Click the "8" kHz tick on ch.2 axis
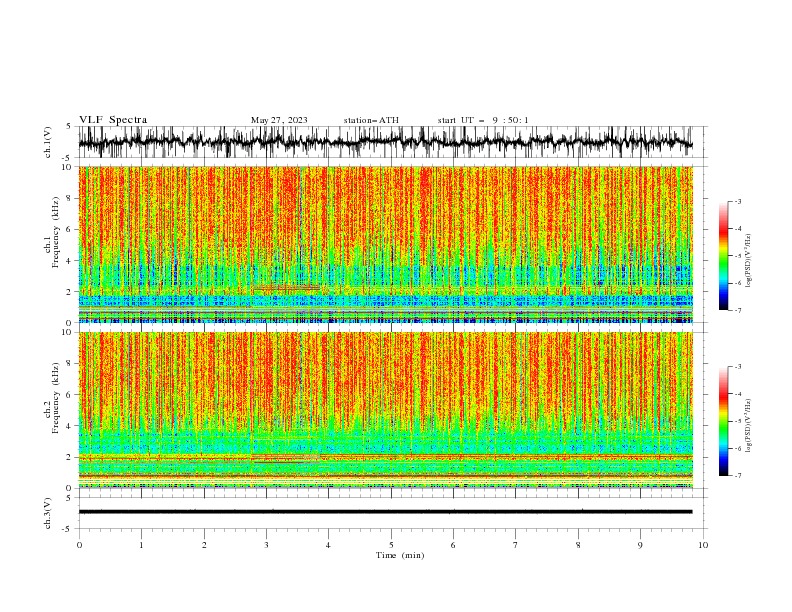Image resolution: width=792 pixels, height=612 pixels. (x=70, y=363)
